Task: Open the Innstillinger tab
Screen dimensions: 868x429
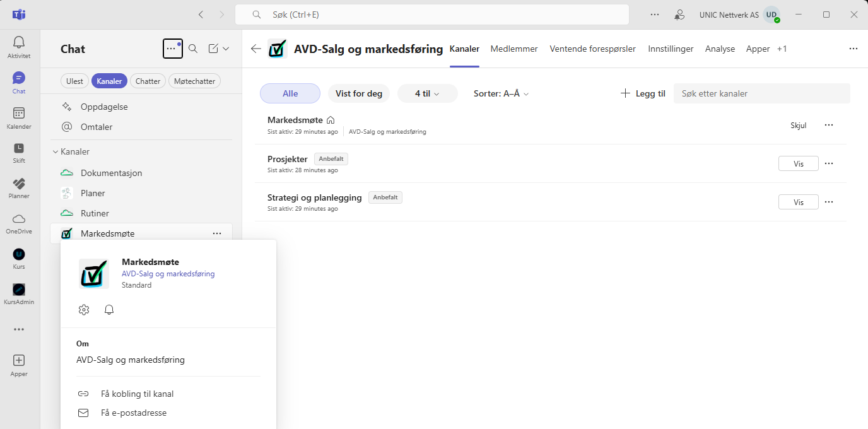Action: 671,49
